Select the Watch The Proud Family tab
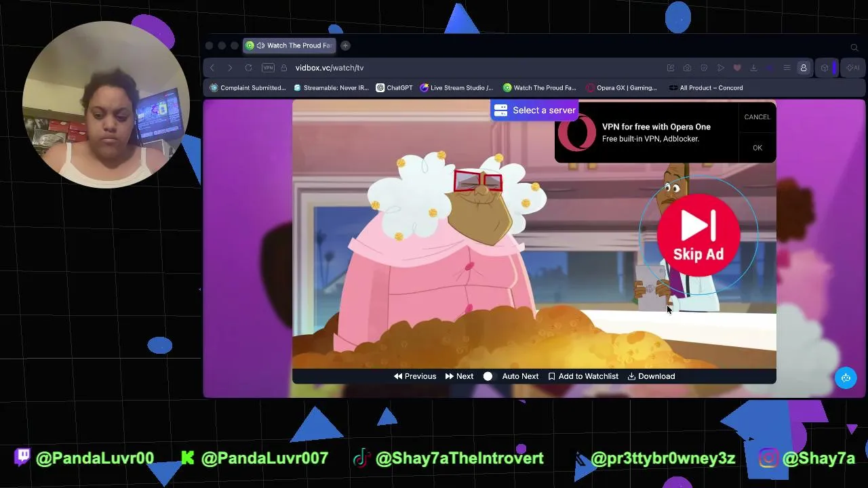The width and height of the screenshot is (868, 488). tap(289, 45)
